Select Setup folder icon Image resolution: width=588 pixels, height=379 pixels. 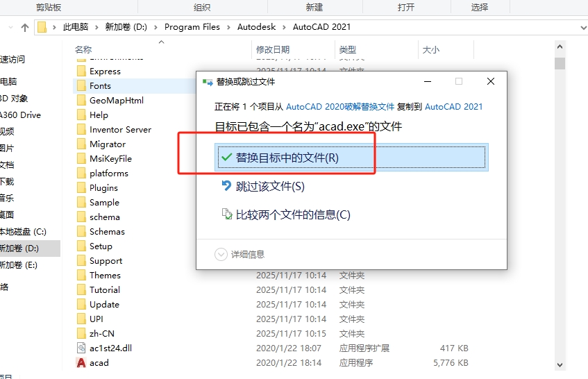pos(81,246)
